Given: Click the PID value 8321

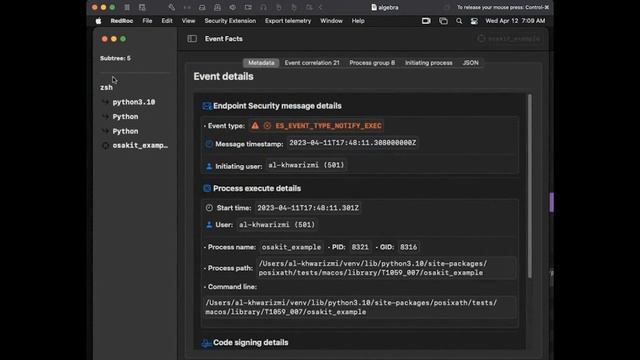Looking at the screenshot, I should pos(360,247).
